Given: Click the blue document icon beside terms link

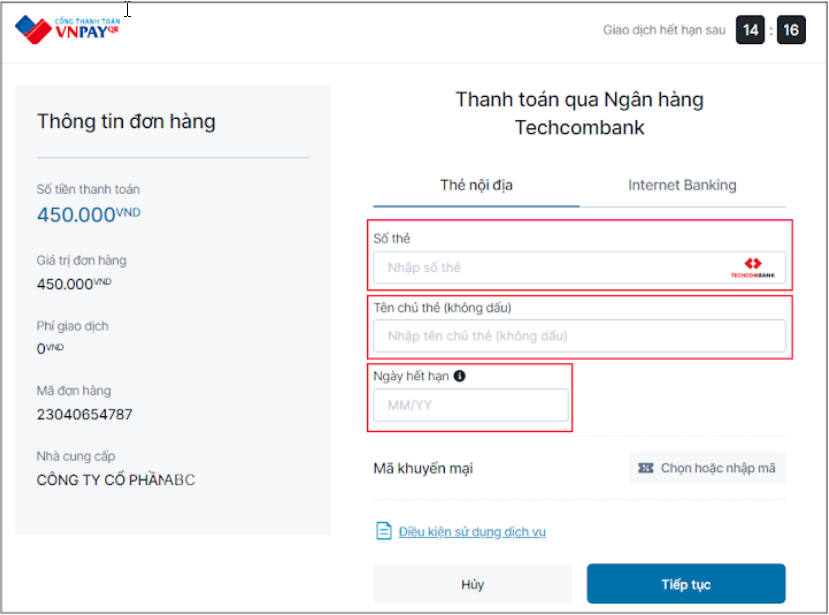Looking at the screenshot, I should pyautogui.click(x=384, y=531).
